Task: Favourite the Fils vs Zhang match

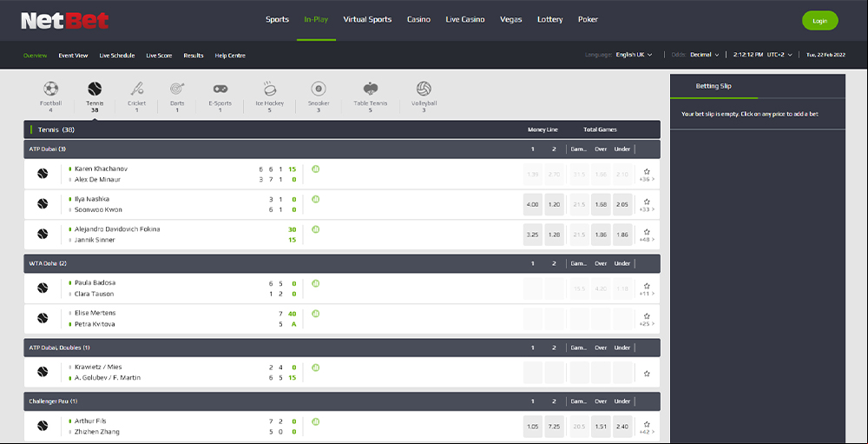Action: click(647, 424)
